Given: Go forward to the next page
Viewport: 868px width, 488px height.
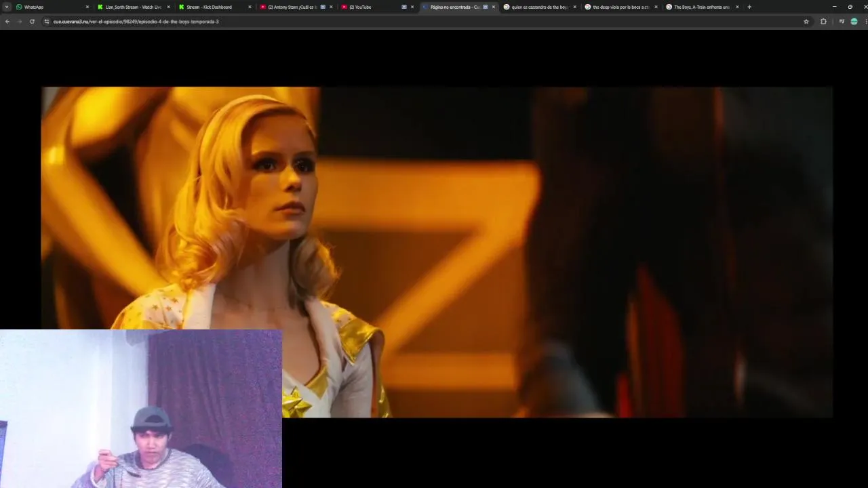Looking at the screenshot, I should point(19,22).
